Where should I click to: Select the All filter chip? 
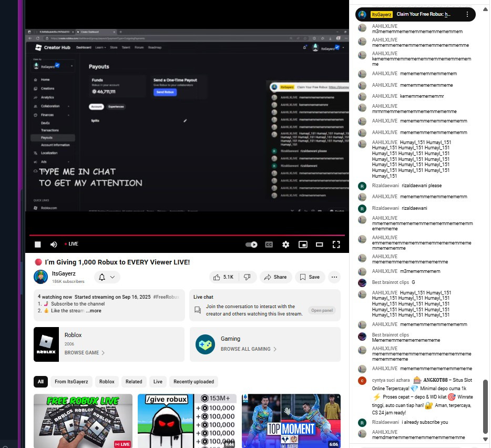(x=40, y=382)
